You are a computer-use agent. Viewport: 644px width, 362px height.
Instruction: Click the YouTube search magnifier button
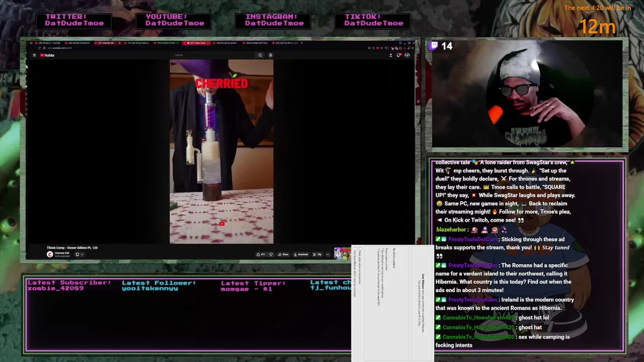click(260, 55)
